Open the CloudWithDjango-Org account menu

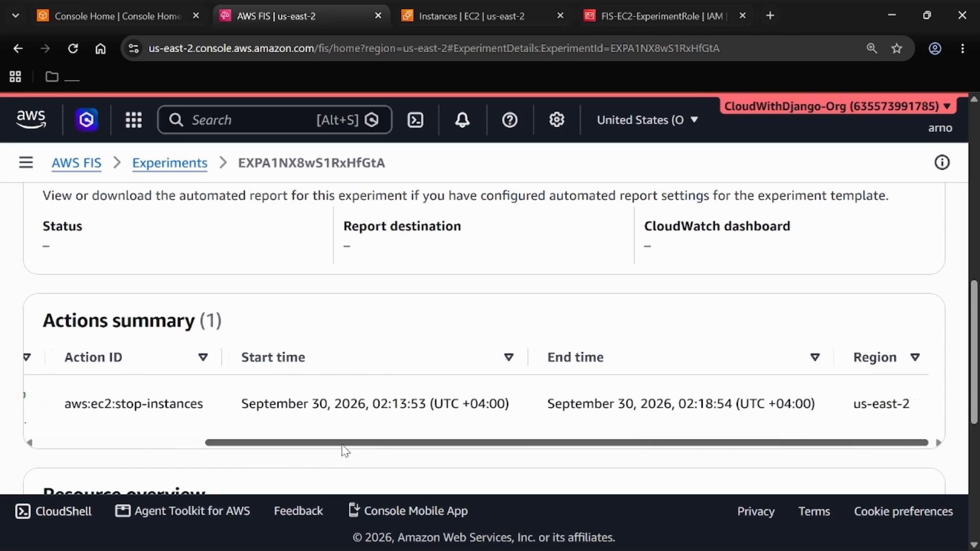coord(838,106)
